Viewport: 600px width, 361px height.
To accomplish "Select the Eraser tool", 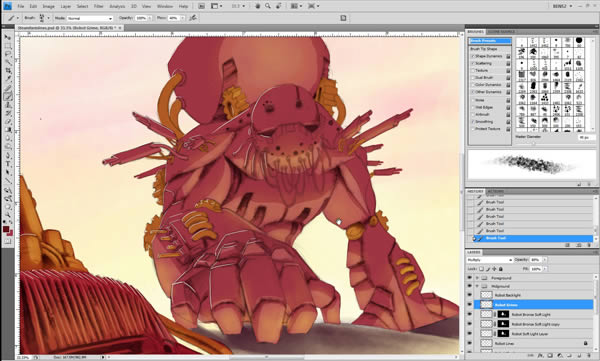I will coord(7,122).
